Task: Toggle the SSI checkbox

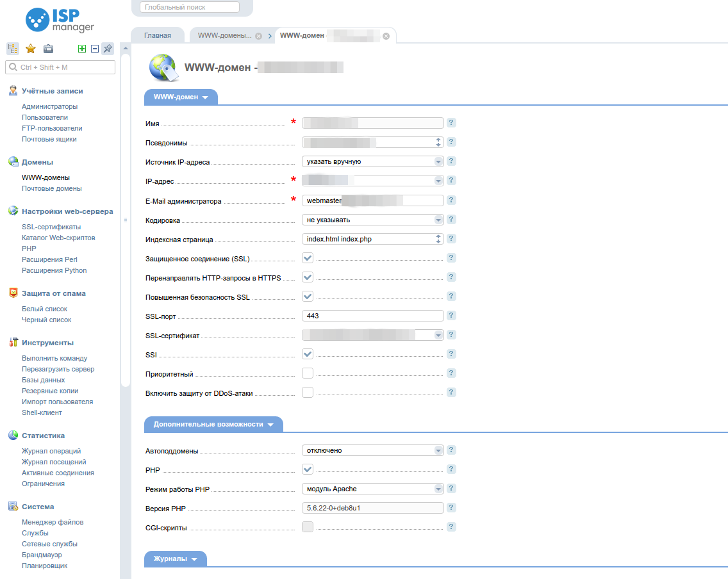Action: pos(308,354)
